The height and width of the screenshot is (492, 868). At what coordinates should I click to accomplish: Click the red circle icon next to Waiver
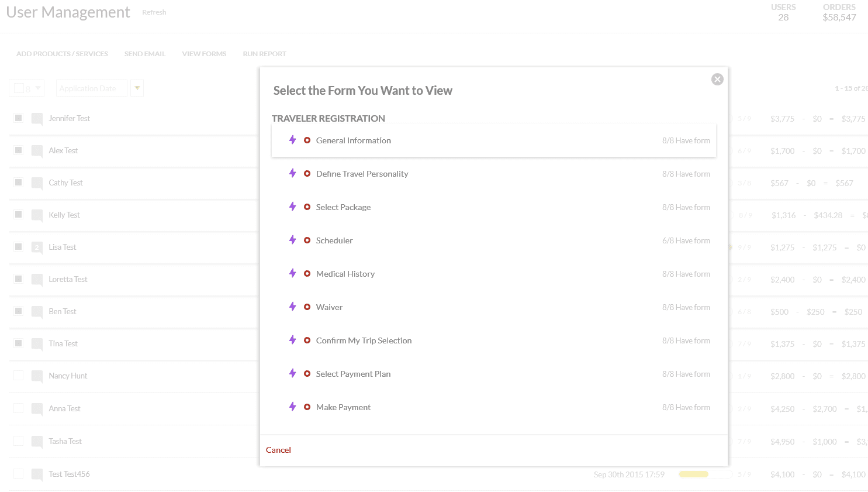point(307,307)
